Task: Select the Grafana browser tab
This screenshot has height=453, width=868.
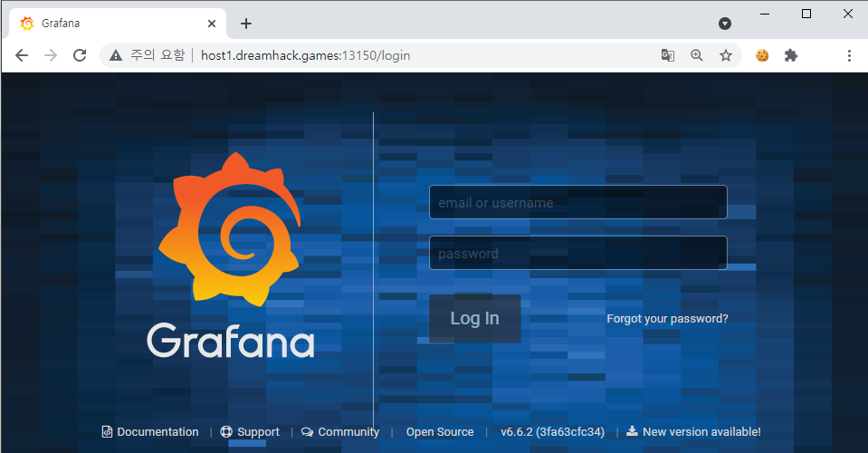Action: (118, 24)
